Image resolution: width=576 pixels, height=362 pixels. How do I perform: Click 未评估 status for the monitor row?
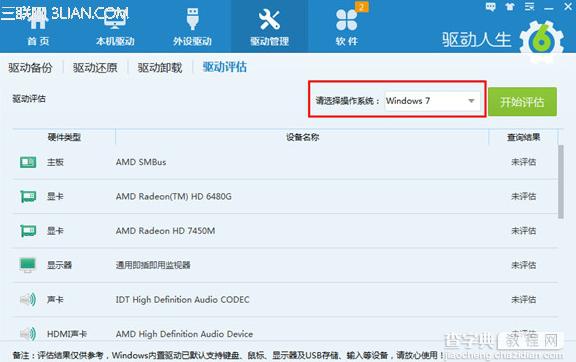tap(523, 265)
